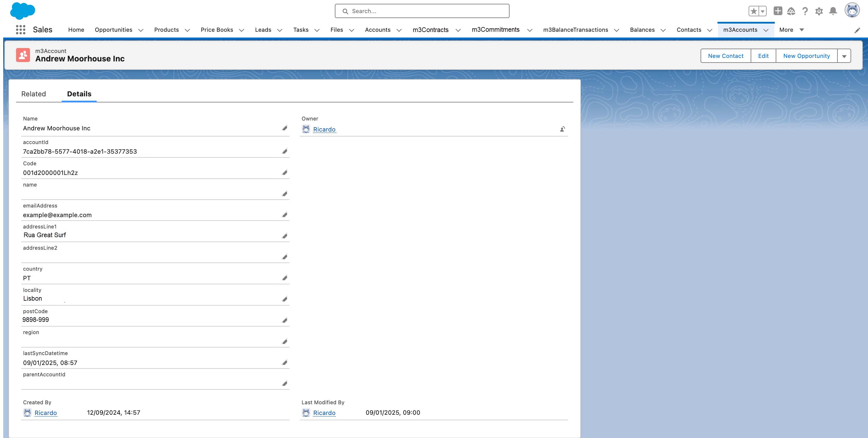Edit the addressLine1 field pencil icon

tap(285, 236)
